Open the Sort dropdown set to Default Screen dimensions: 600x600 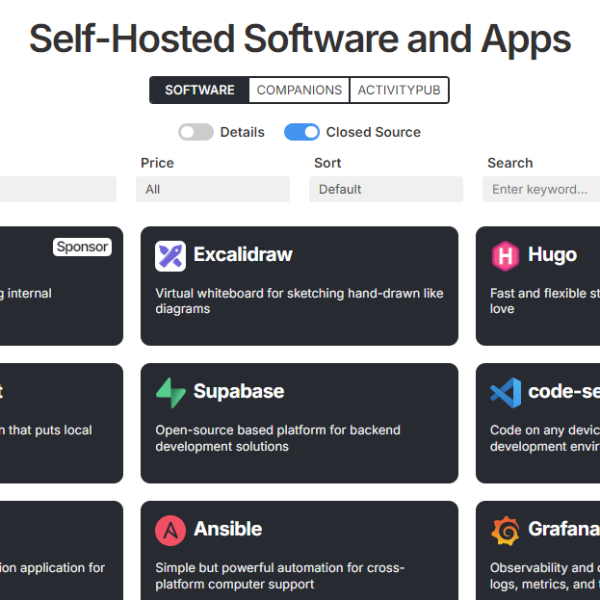[x=386, y=189]
